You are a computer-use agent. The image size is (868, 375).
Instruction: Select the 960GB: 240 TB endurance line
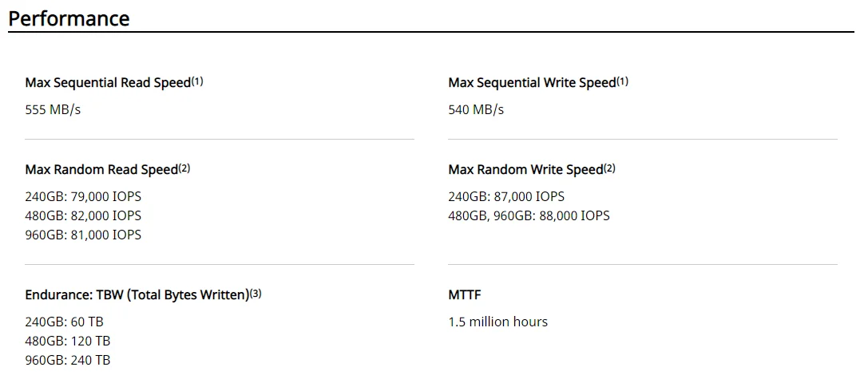pos(68,360)
